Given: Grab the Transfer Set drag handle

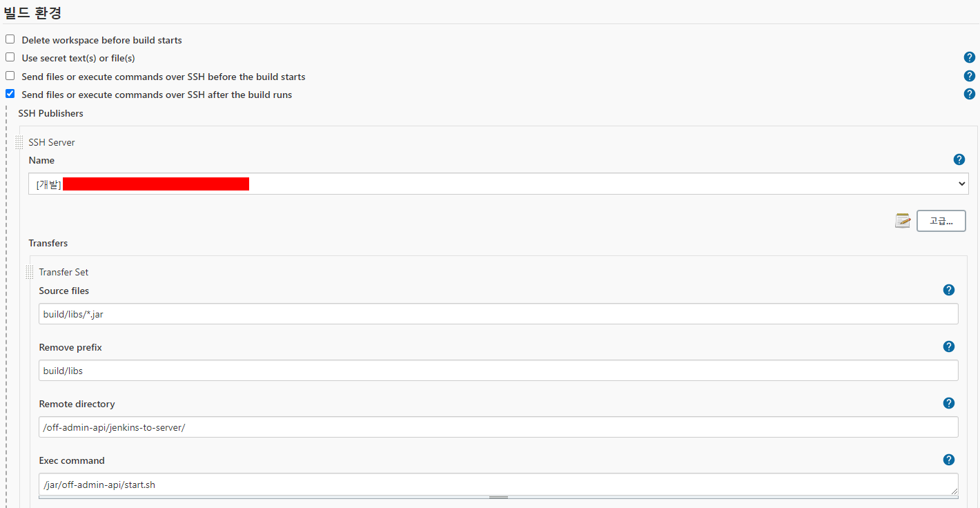Looking at the screenshot, I should pos(30,272).
